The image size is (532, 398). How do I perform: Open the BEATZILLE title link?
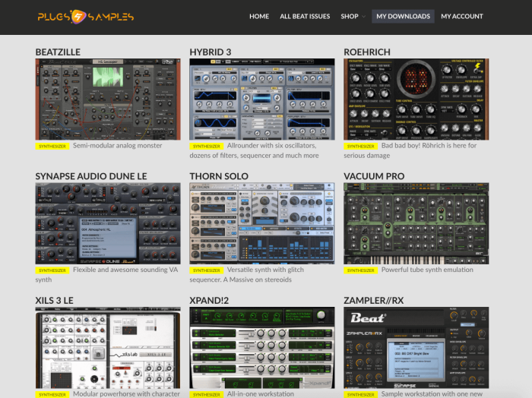coord(58,52)
